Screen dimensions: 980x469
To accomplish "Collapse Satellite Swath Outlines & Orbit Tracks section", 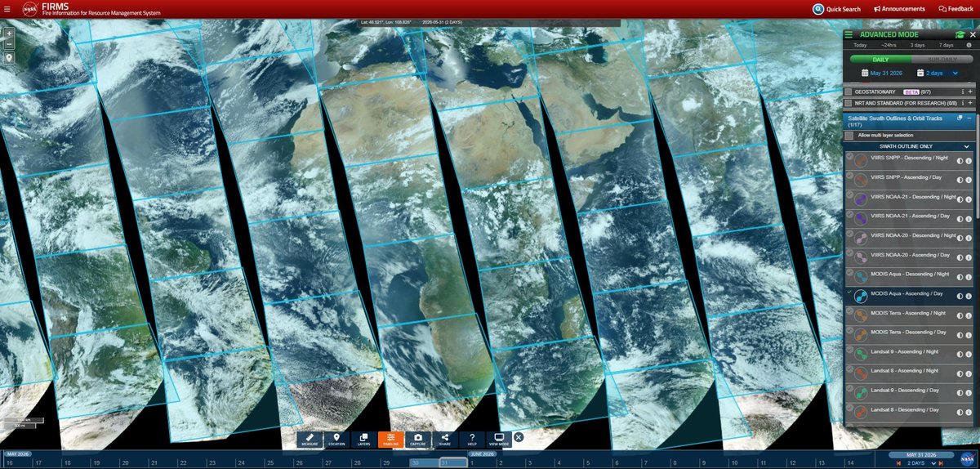I will [969, 118].
